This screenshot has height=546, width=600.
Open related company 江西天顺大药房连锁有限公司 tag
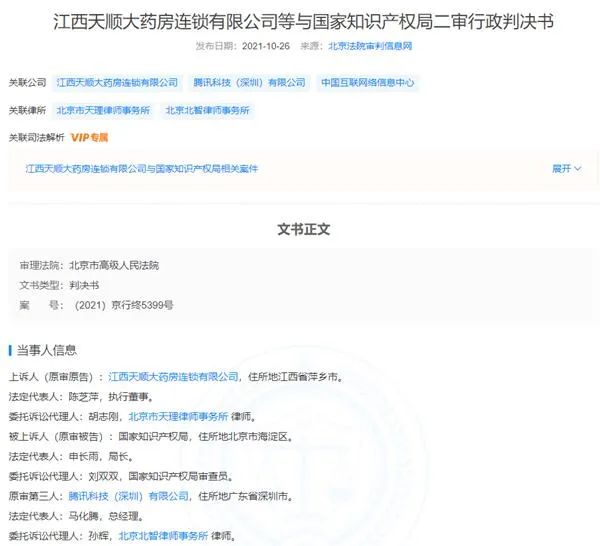117,83
